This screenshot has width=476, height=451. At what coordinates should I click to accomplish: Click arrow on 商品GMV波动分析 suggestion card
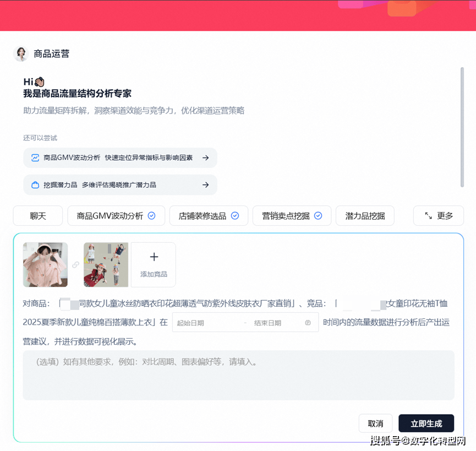click(x=205, y=157)
